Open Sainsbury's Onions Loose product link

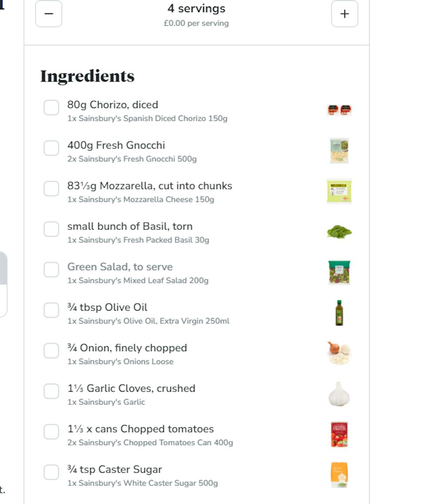(x=120, y=362)
